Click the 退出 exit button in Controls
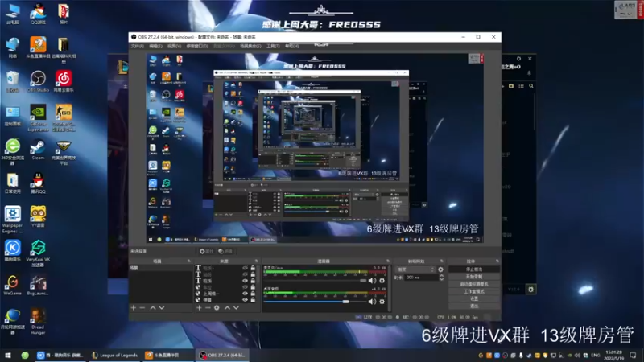 pos(474,306)
